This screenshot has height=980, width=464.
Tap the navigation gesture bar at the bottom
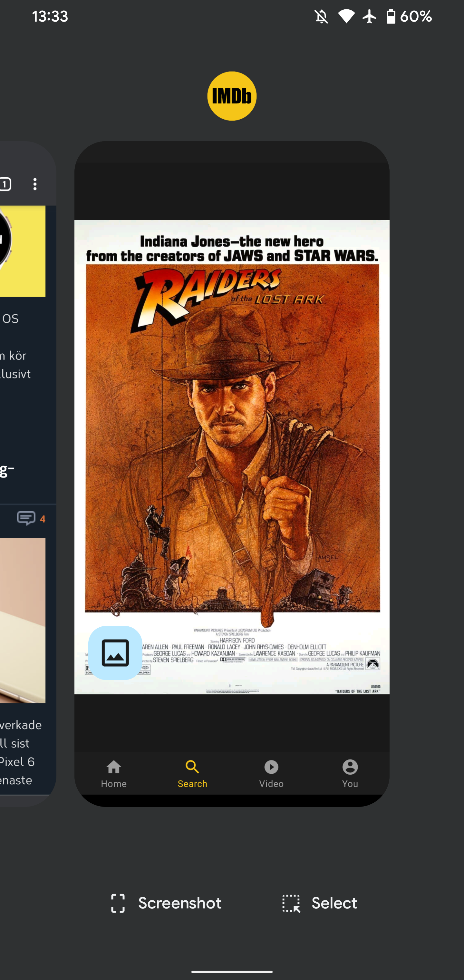232,971
